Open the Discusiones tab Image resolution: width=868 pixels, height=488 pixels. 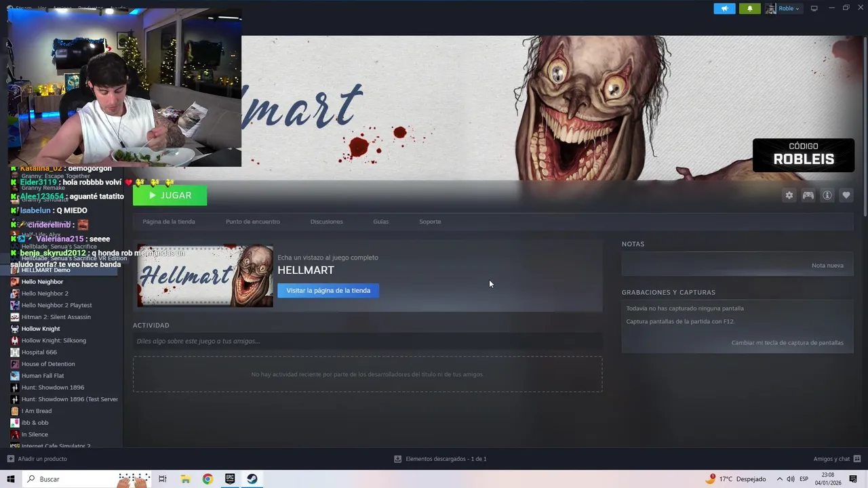[x=326, y=222]
